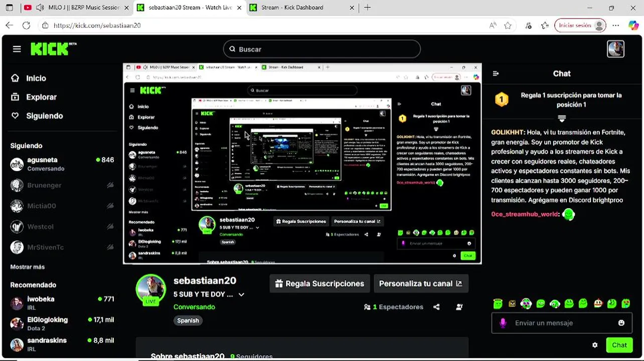Screen dimensions: 644x361
Task: Switch to the MILO J BZRP Music tab
Action: coord(77,8)
